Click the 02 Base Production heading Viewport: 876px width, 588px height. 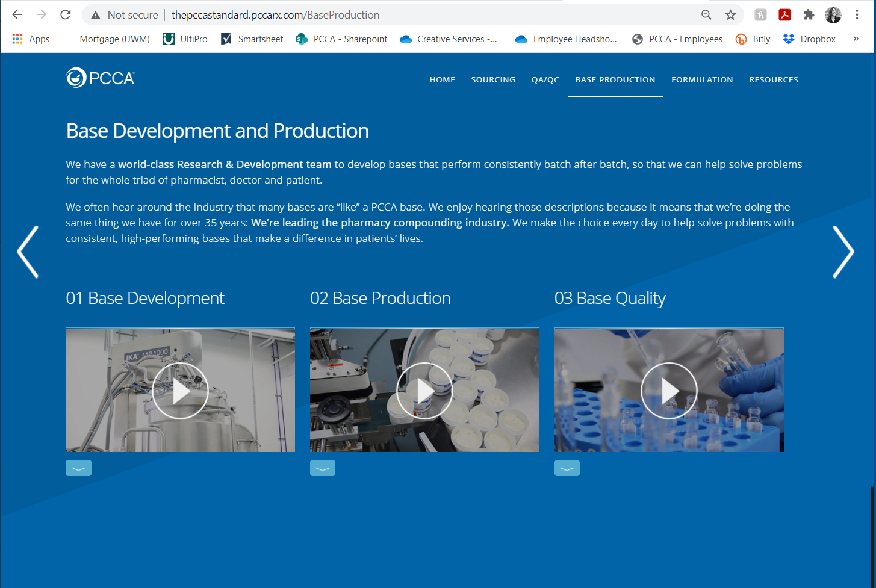[x=381, y=299]
